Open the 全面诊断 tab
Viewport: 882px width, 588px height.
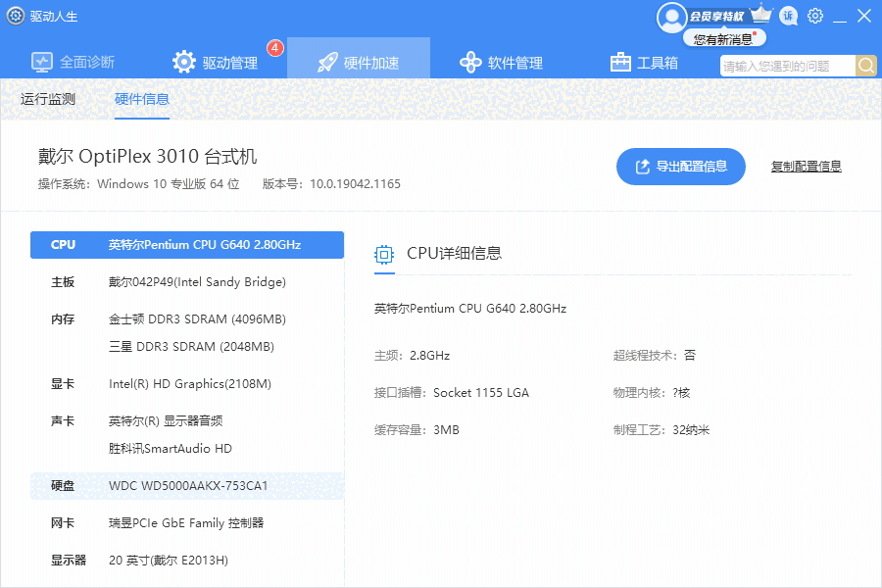coord(73,62)
